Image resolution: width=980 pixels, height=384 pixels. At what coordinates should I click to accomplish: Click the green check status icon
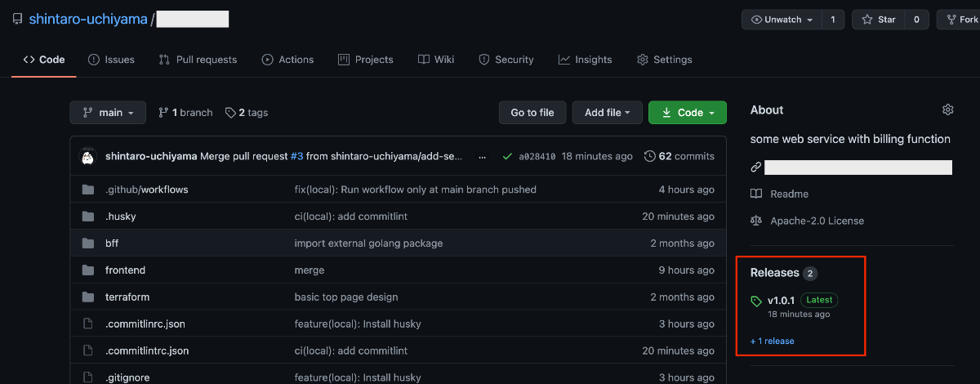[x=507, y=156]
